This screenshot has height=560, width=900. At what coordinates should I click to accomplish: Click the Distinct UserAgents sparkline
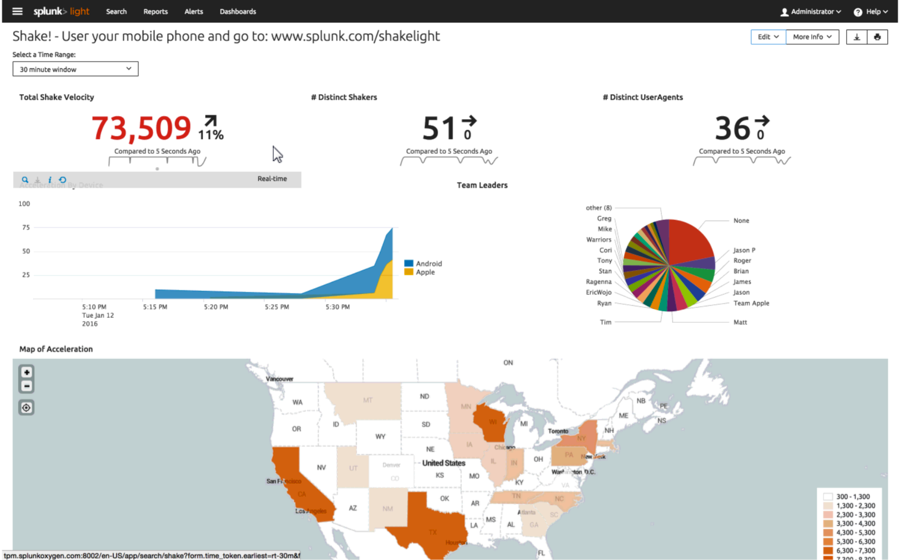click(742, 161)
